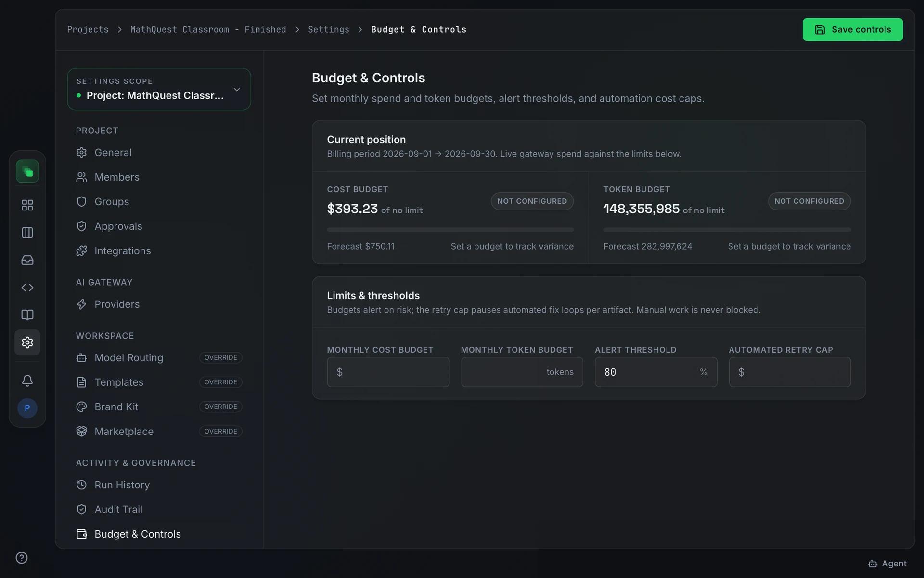Image resolution: width=924 pixels, height=578 pixels.
Task: Go to Settings breadcrumb
Action: [x=329, y=29]
